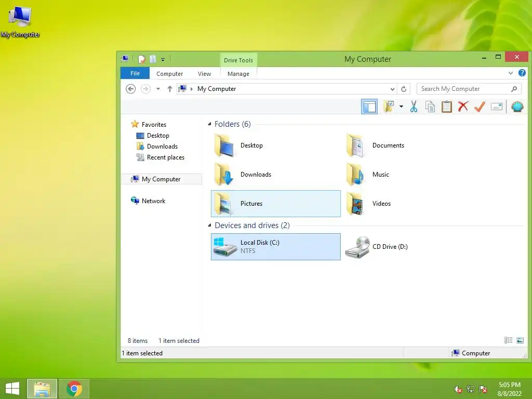Click the '8 items' status text
The height and width of the screenshot is (399, 532).
click(x=137, y=341)
